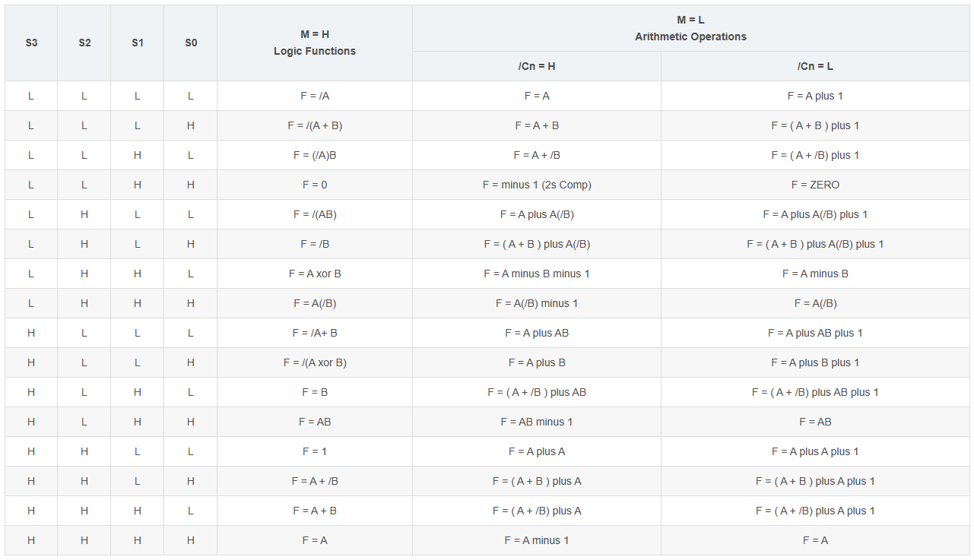This screenshot has height=560, width=974.
Task: Select the 'F = /(AB)' logic cell
Action: point(315,214)
